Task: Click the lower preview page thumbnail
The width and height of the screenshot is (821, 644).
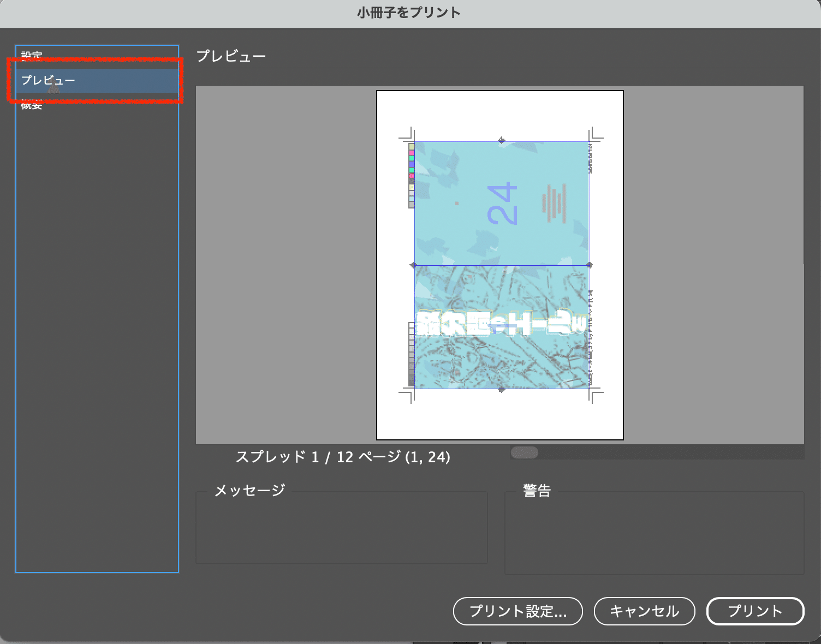Action: coord(502,327)
